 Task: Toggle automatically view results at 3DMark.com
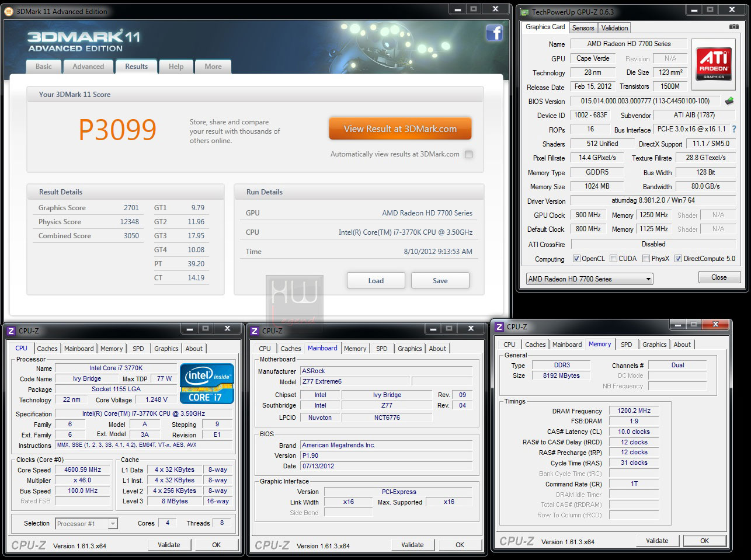pos(468,154)
